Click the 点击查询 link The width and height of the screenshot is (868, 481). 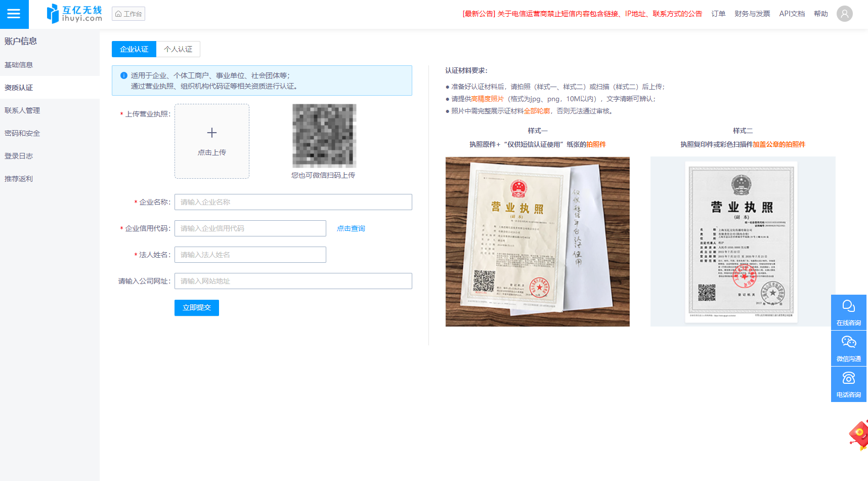351,228
